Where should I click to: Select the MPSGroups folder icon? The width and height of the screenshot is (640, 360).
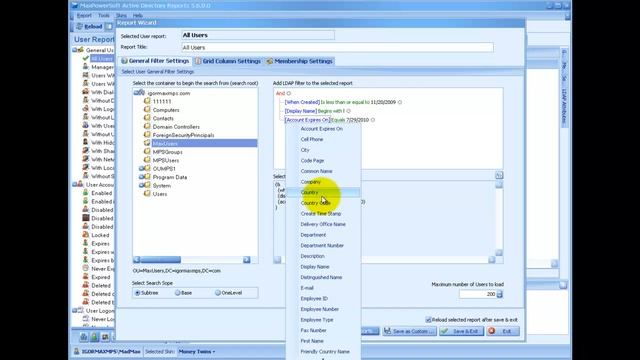coord(147,151)
